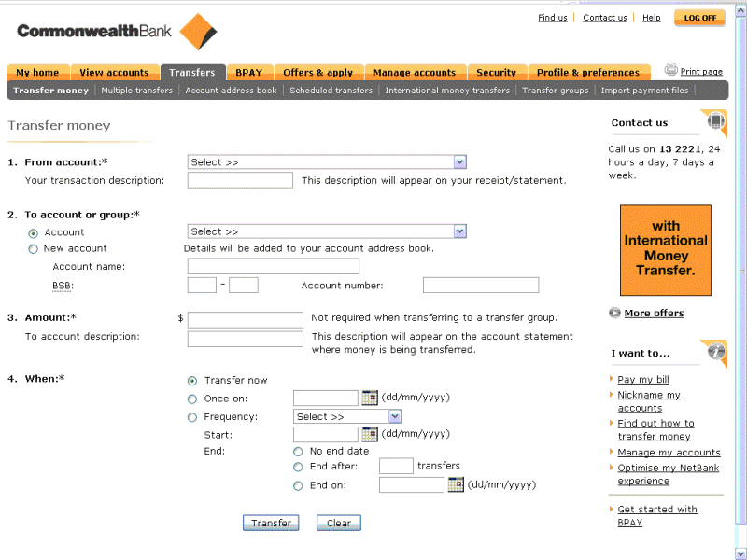Click the Amount input field
The image size is (747, 560).
(245, 320)
